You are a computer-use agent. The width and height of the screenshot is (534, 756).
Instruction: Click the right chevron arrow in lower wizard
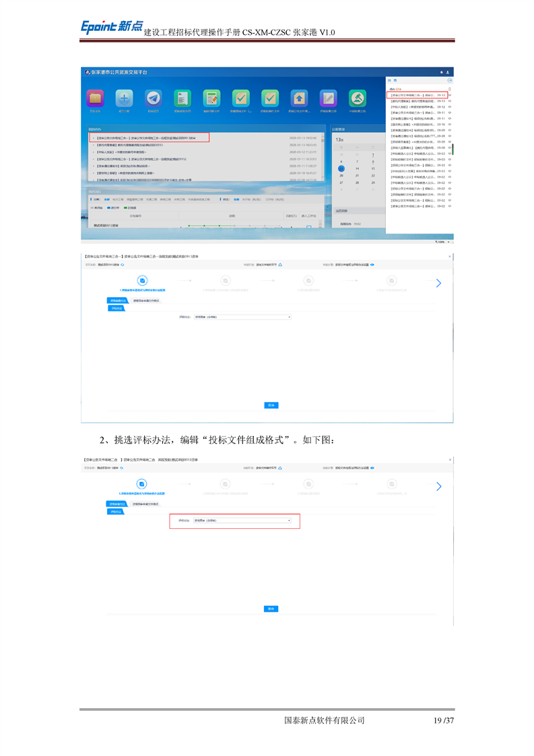pyautogui.click(x=439, y=486)
